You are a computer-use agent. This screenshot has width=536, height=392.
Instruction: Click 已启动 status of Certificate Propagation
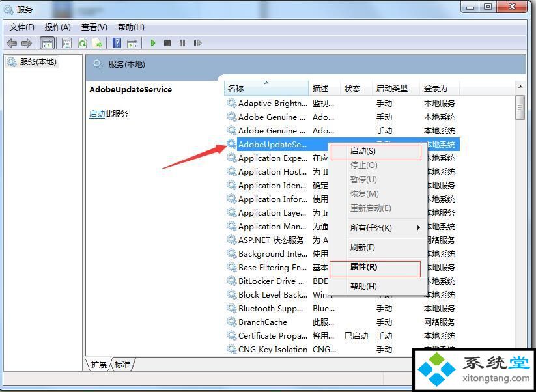356,335
